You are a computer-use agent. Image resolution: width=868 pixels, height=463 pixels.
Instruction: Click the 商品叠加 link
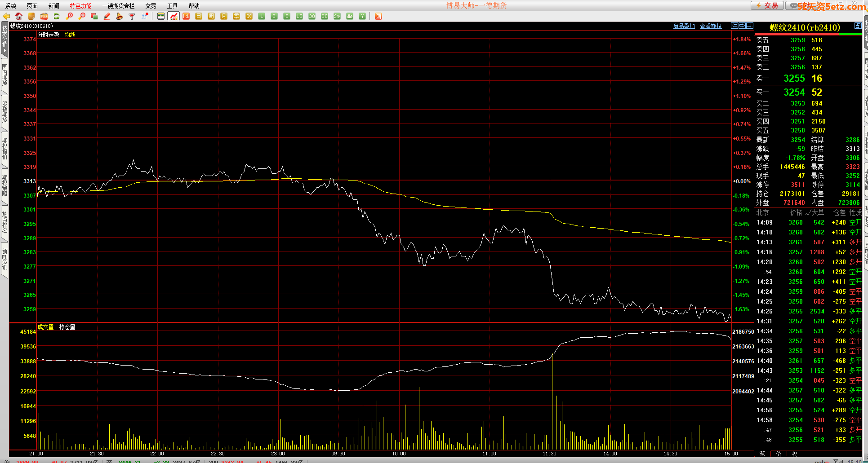click(x=684, y=26)
